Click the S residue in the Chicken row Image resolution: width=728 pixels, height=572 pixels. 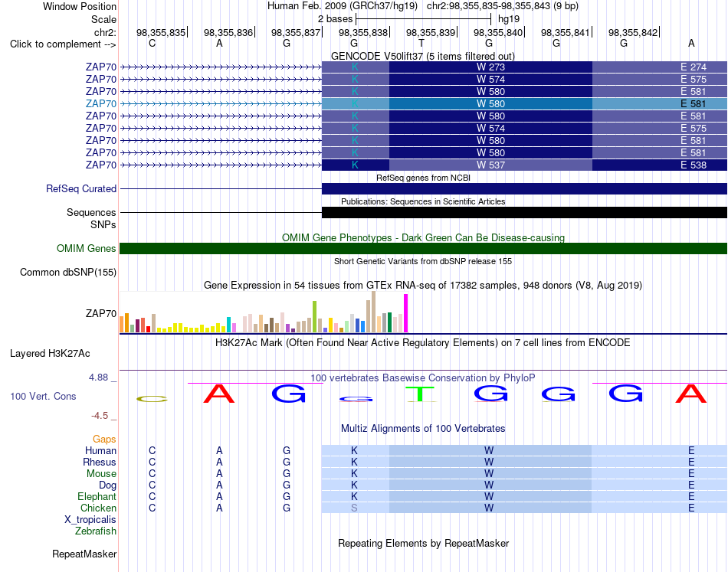(x=354, y=508)
